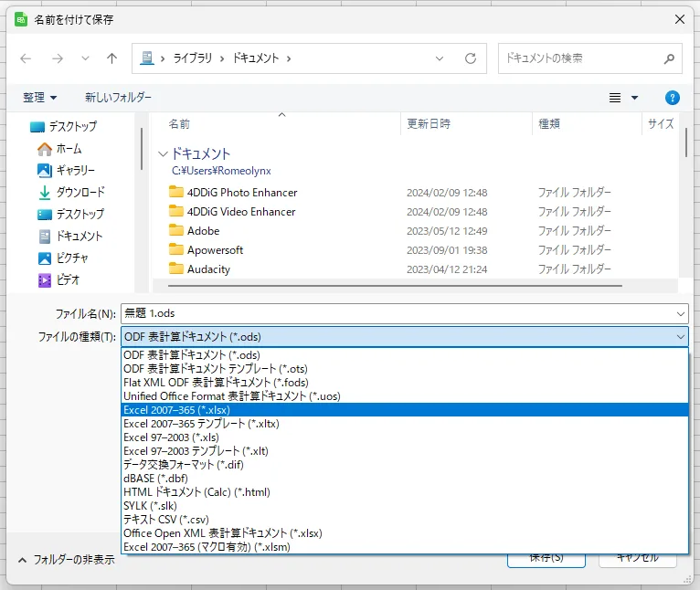Screen dimensions: 700x590
Task: Expand the 整理 dropdown menu
Action: (x=40, y=98)
